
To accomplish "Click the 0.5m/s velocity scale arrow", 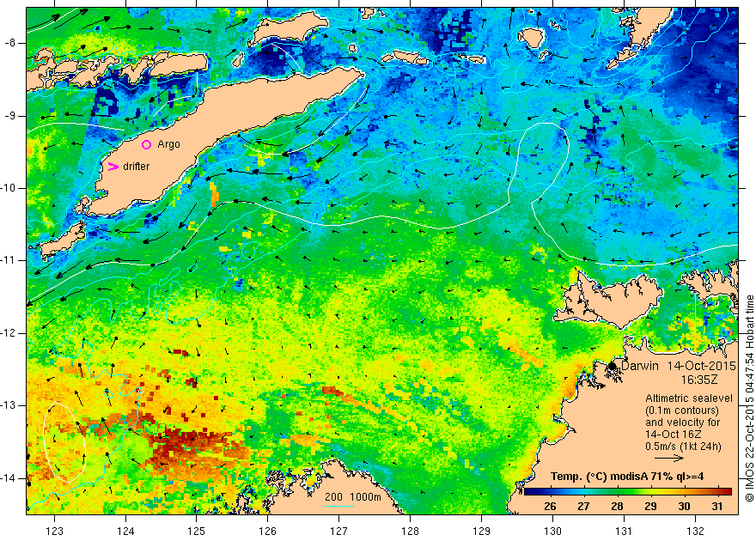I will (669, 458).
